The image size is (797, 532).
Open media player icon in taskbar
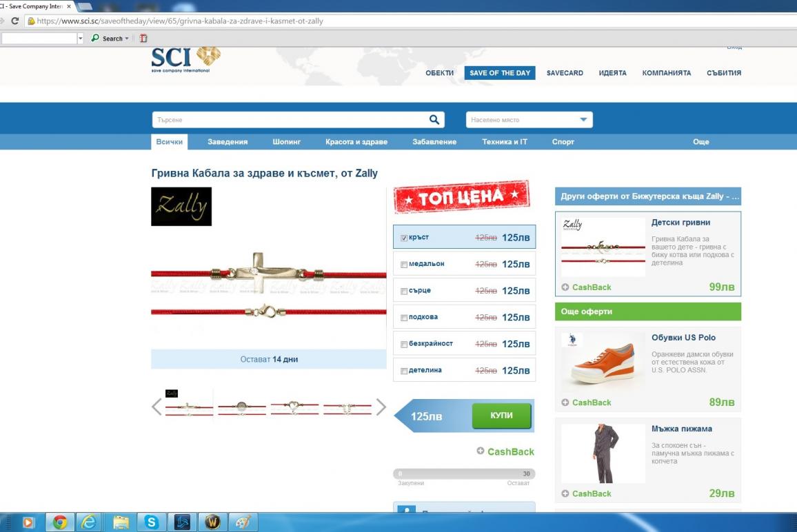click(x=28, y=522)
